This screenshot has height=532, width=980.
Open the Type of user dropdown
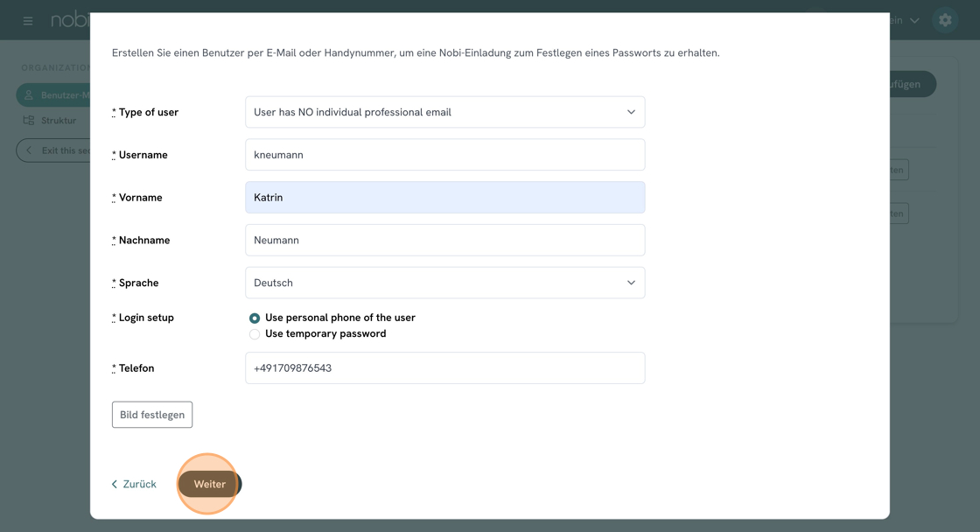[444, 112]
